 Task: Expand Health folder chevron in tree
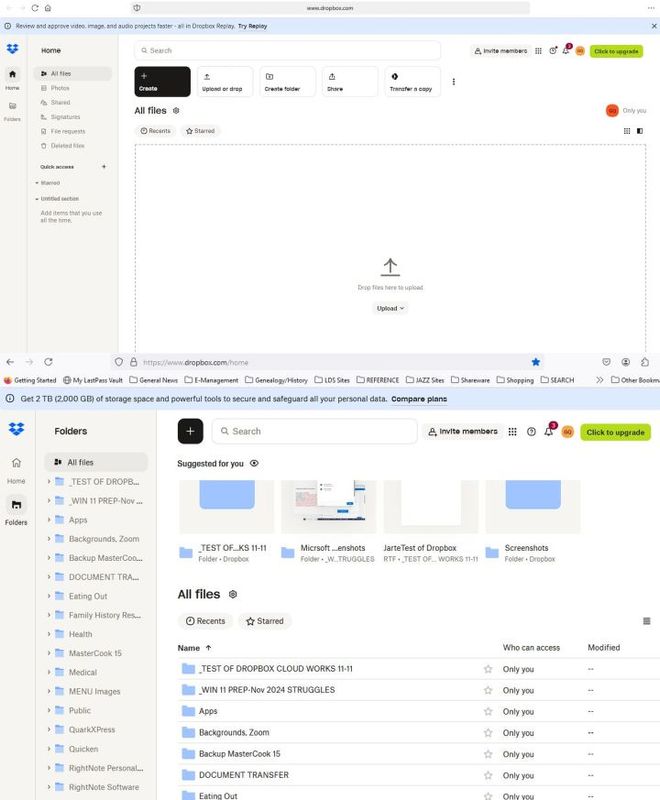tap(49, 634)
